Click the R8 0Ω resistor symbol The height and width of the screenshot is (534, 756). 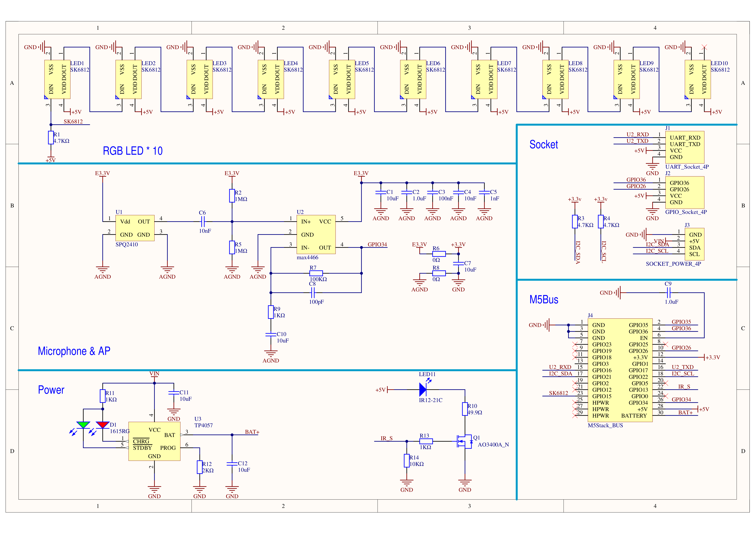point(439,273)
